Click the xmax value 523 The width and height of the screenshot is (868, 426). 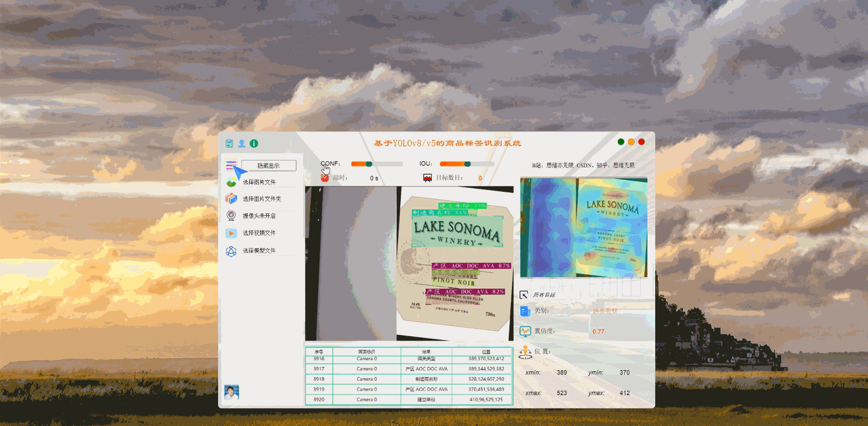click(562, 393)
